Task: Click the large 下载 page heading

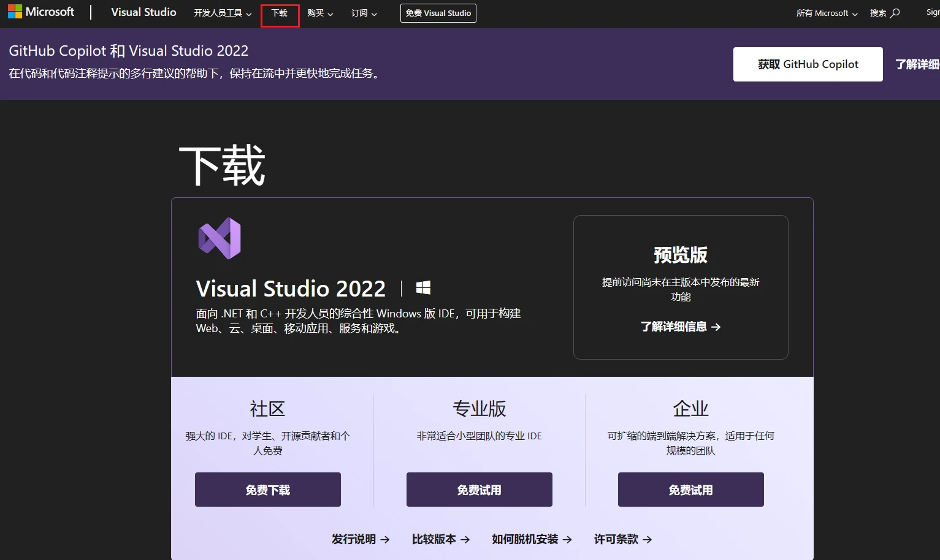Action: [222, 165]
